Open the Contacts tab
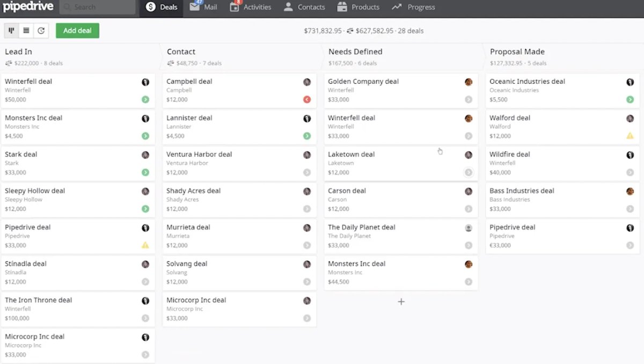This screenshot has height=364, width=644. point(304,7)
